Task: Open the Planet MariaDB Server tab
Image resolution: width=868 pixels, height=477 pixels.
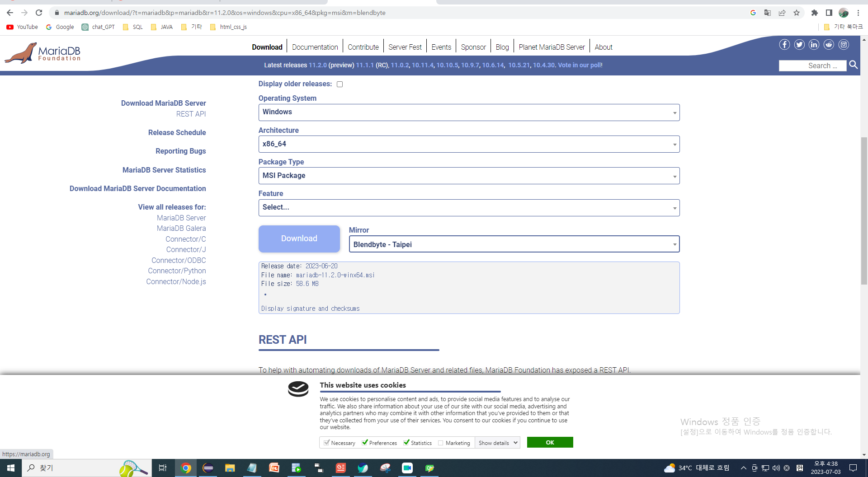Action: pos(552,47)
